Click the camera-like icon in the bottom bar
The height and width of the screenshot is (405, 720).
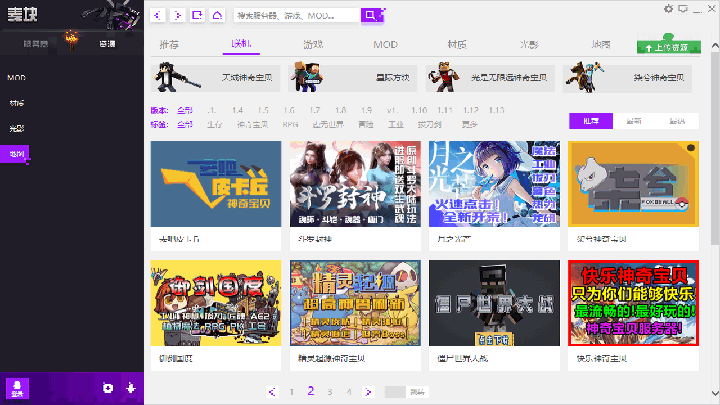tap(108, 388)
